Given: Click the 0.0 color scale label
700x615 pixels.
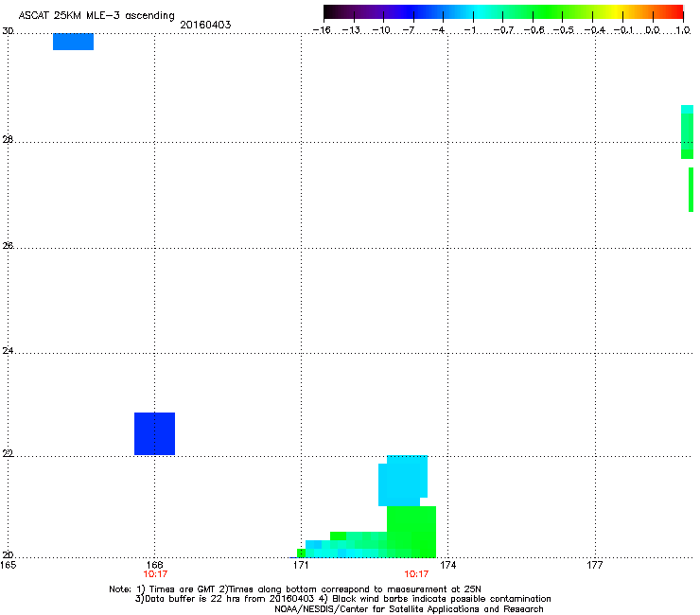Looking at the screenshot, I should [x=653, y=30].
